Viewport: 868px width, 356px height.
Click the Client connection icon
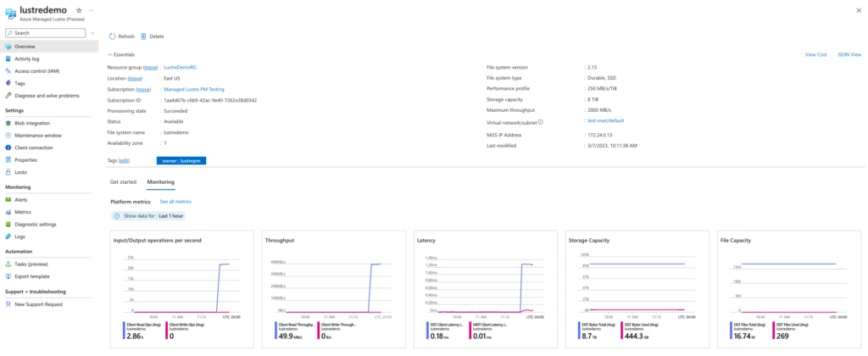[8, 147]
